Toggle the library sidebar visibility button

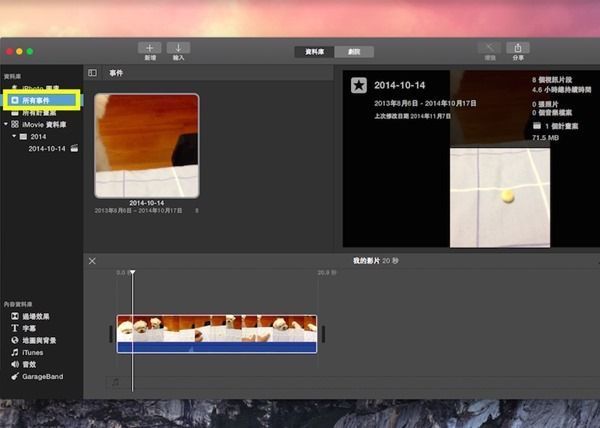click(x=92, y=73)
